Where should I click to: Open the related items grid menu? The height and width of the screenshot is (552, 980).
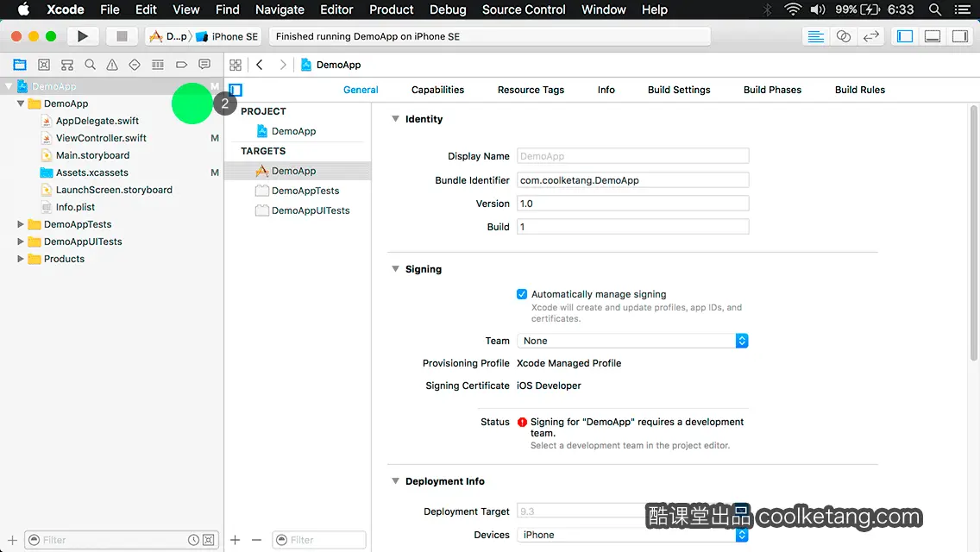[x=236, y=65]
